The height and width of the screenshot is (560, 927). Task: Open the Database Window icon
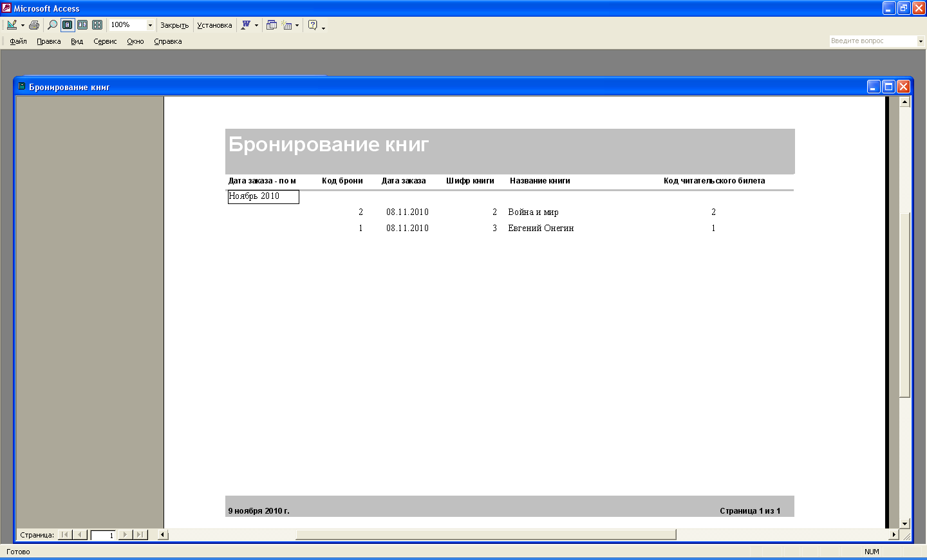tap(272, 25)
